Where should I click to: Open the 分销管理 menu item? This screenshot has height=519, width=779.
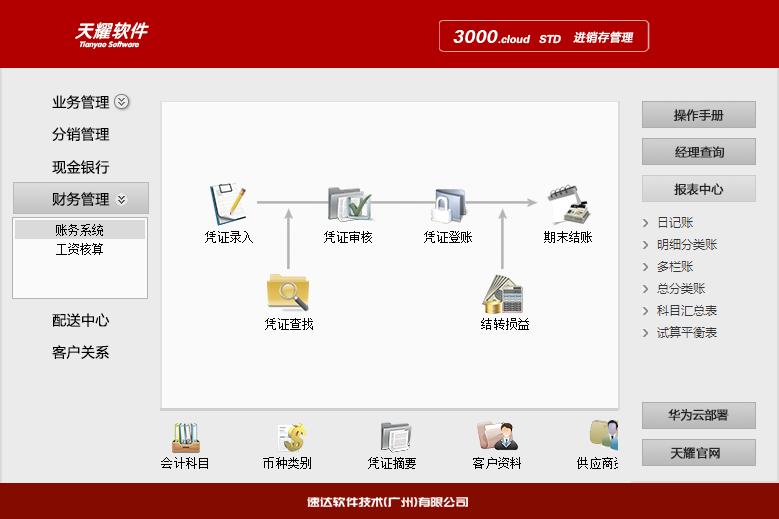click(80, 135)
